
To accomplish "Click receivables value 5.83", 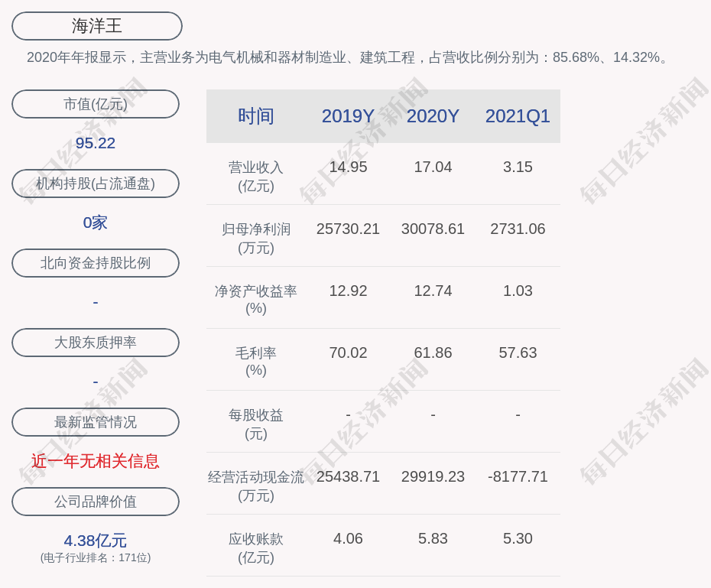I will tap(433, 538).
